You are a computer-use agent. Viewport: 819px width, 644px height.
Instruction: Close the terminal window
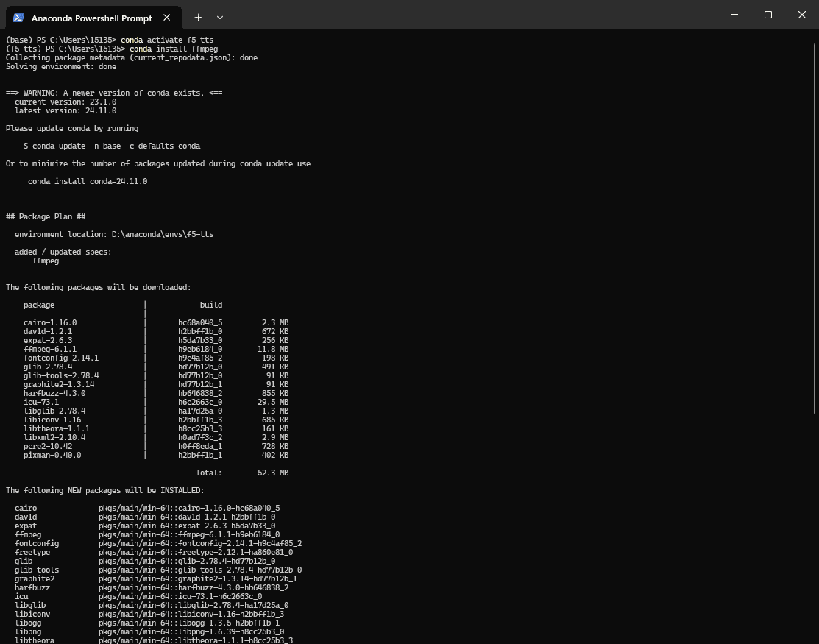tap(801, 15)
